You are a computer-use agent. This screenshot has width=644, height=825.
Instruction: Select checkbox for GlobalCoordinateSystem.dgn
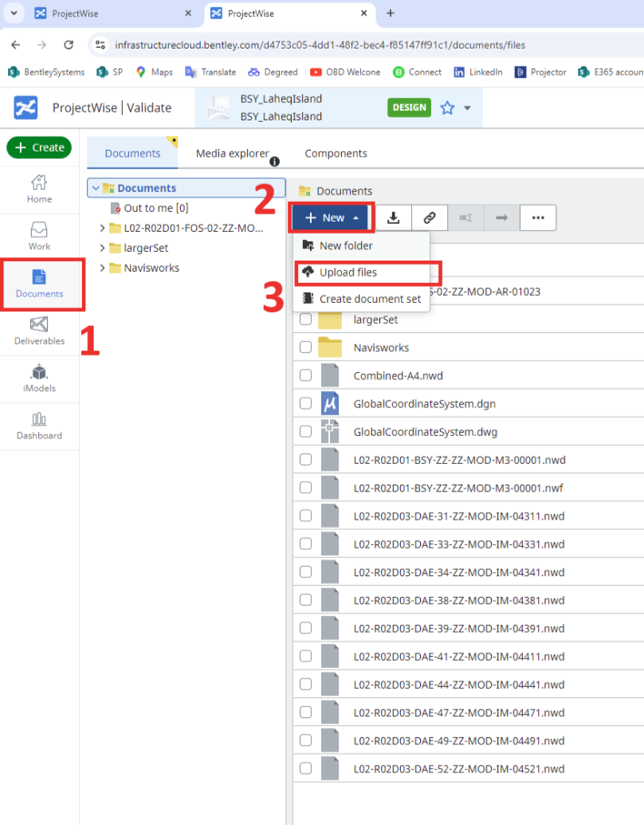click(306, 403)
